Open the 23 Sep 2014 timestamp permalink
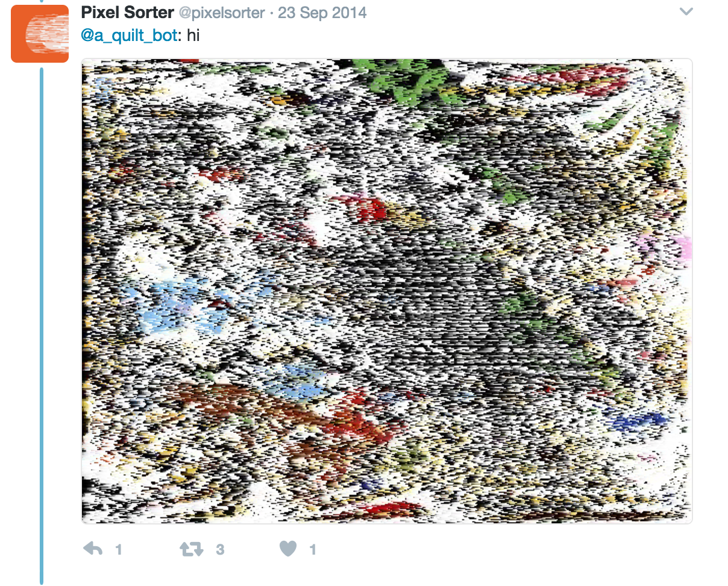The width and height of the screenshot is (728, 586). tap(322, 13)
